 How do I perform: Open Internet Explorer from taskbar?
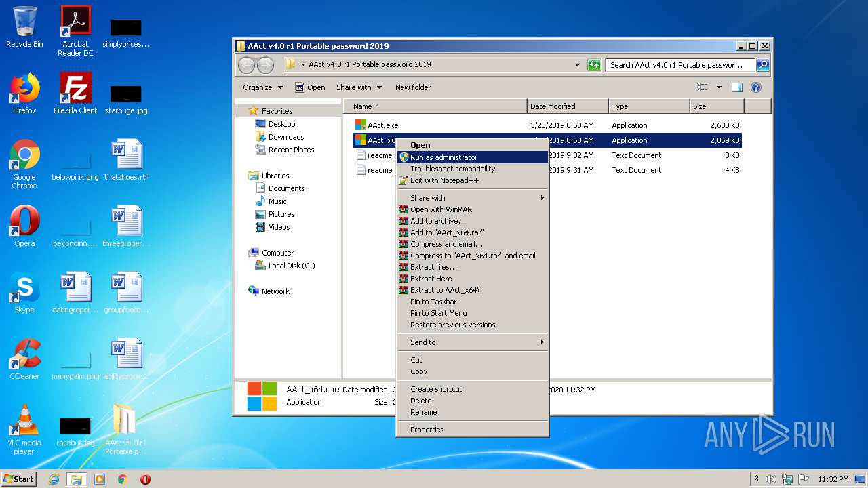click(54, 479)
